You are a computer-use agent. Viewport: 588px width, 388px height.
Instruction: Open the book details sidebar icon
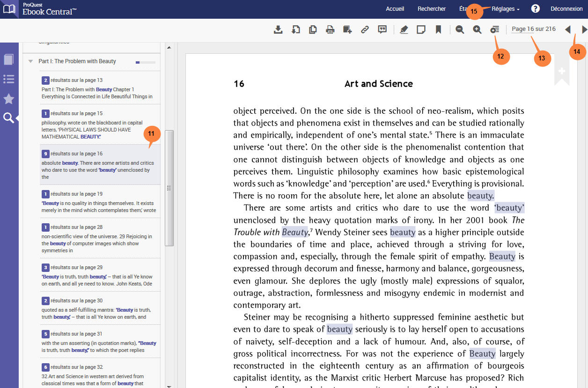point(8,59)
